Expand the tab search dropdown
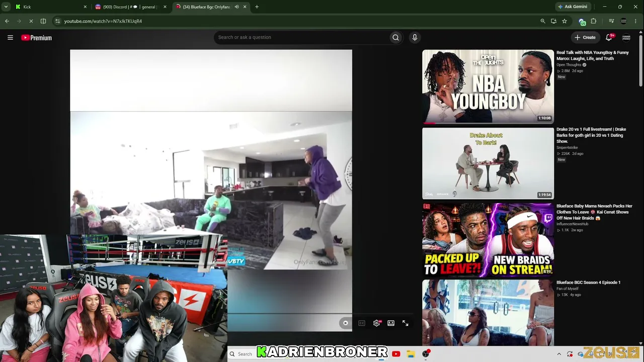This screenshot has width=644, height=362. click(x=6, y=7)
